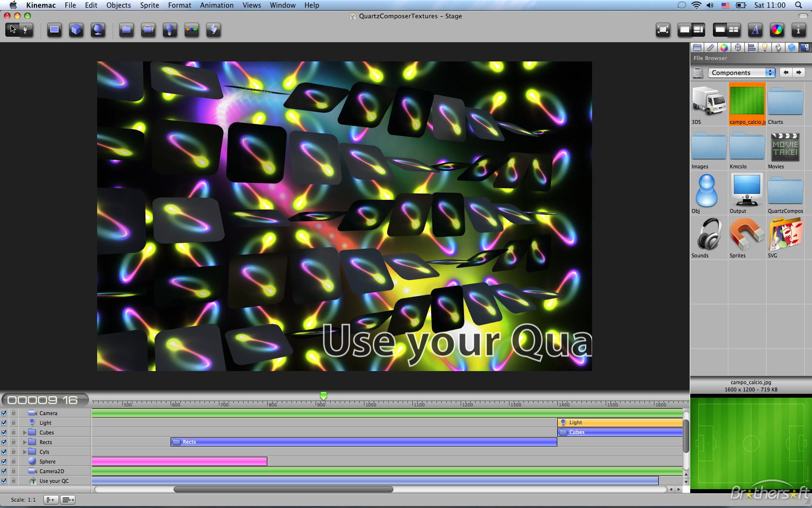Select the 3DS truck item

point(709,104)
